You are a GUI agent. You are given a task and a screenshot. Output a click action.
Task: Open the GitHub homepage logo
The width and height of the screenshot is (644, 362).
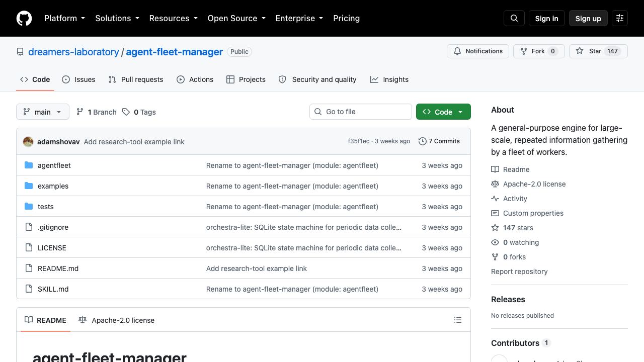click(x=24, y=18)
